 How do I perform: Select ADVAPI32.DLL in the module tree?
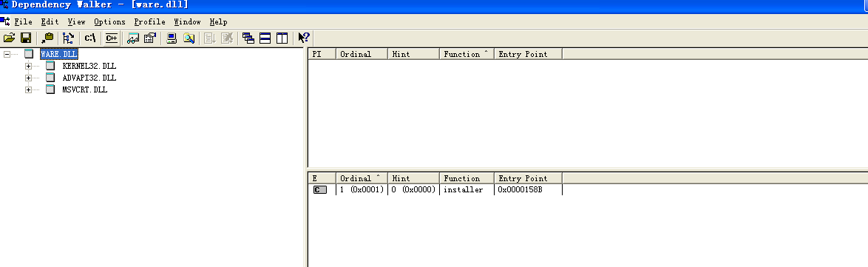tap(89, 78)
